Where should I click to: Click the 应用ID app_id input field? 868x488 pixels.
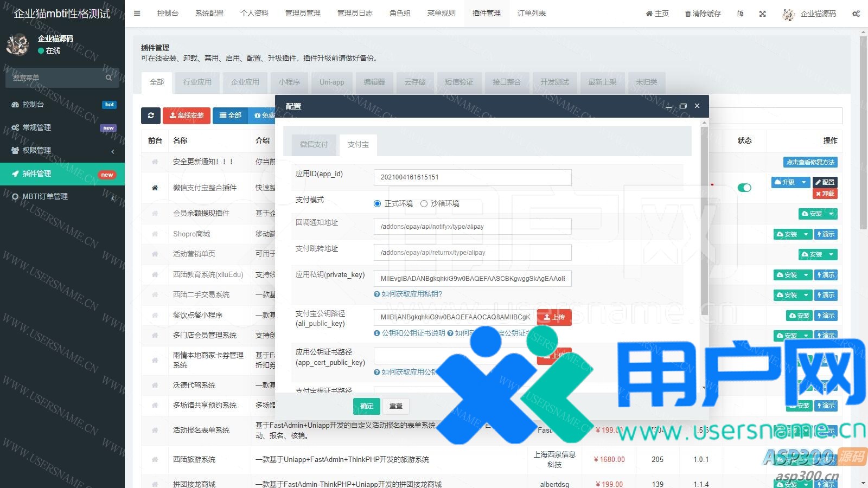click(472, 177)
